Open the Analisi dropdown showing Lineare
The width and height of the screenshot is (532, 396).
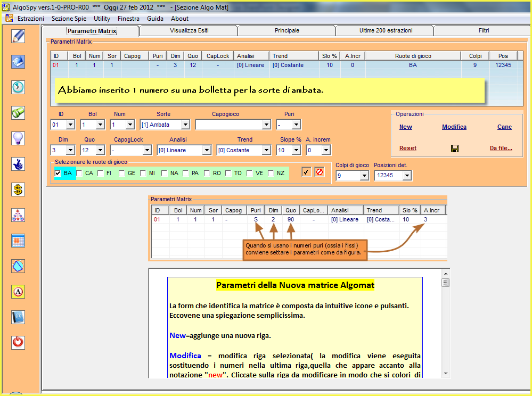point(207,150)
